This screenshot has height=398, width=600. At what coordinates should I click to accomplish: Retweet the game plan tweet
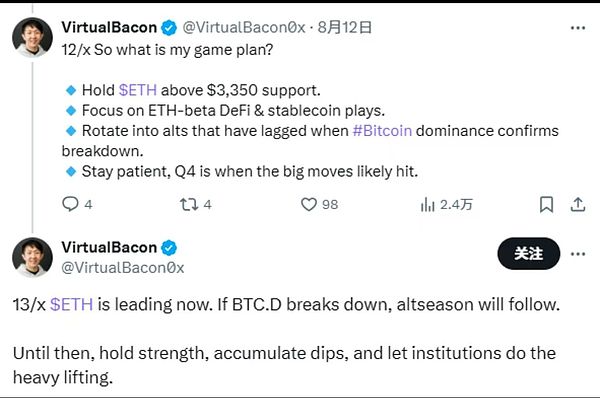point(196,204)
